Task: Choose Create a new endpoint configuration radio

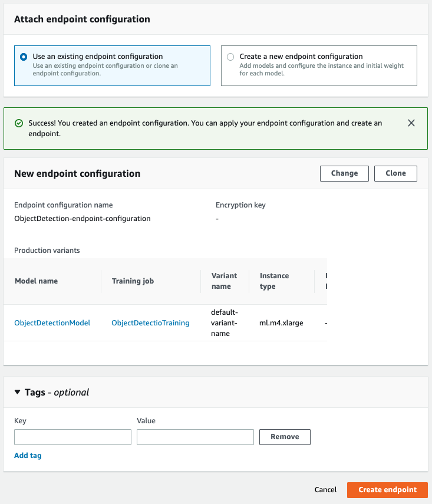Action: tap(230, 57)
